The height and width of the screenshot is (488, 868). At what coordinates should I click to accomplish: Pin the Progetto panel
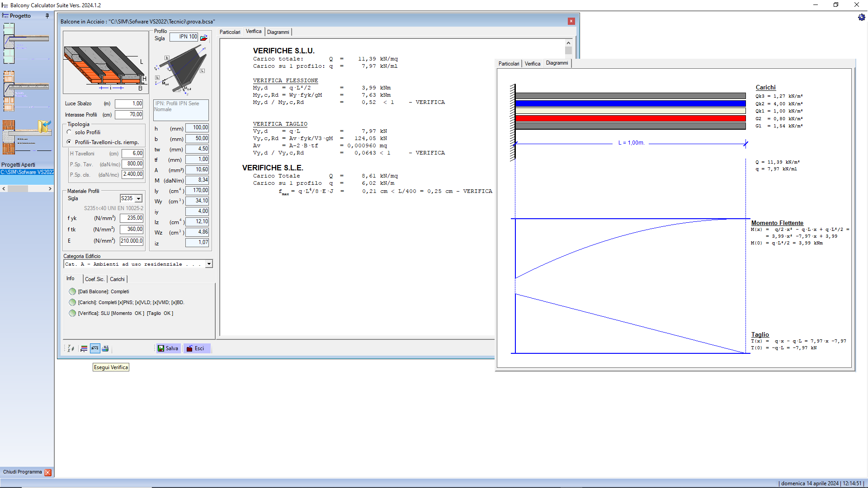47,16
